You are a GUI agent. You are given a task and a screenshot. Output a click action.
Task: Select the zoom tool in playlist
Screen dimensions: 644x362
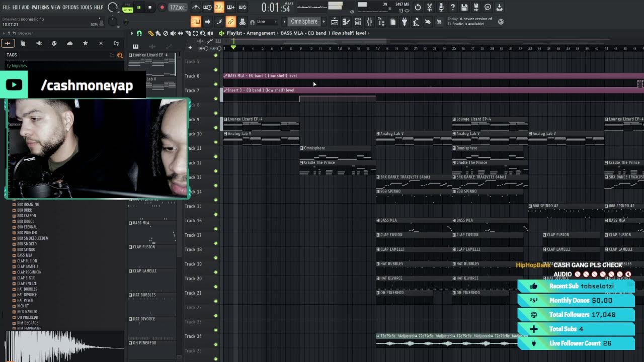pos(203,33)
